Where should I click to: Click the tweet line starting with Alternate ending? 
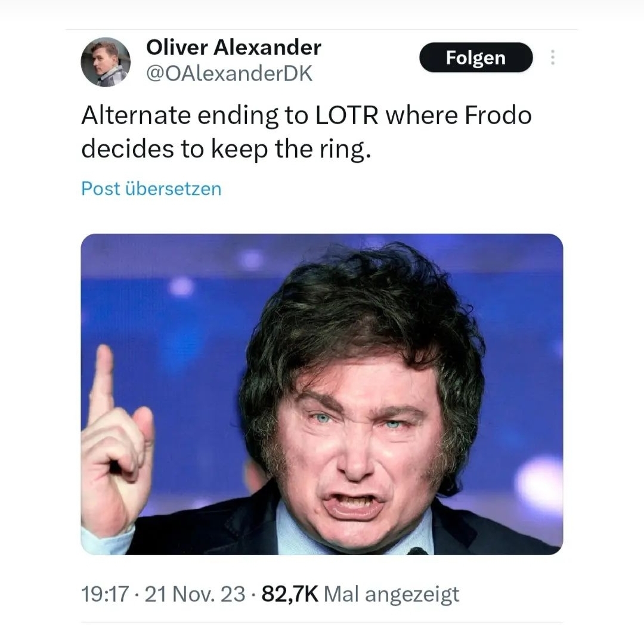point(306,115)
